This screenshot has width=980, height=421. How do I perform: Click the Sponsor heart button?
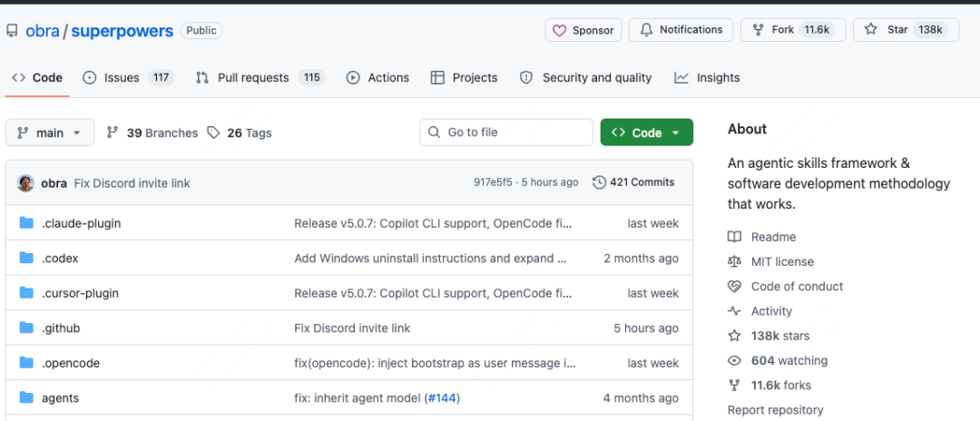tap(583, 30)
